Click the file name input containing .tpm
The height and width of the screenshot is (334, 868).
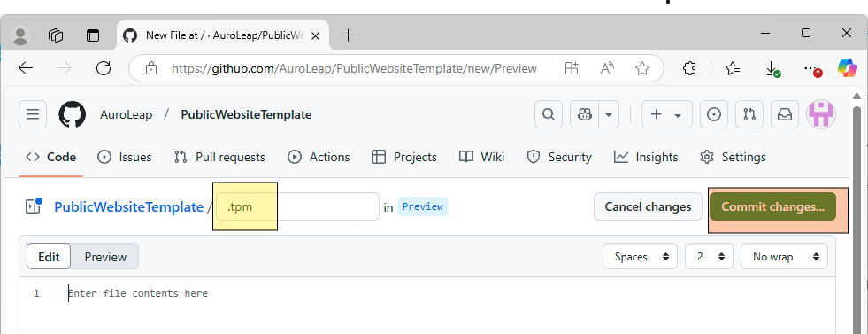pos(297,206)
